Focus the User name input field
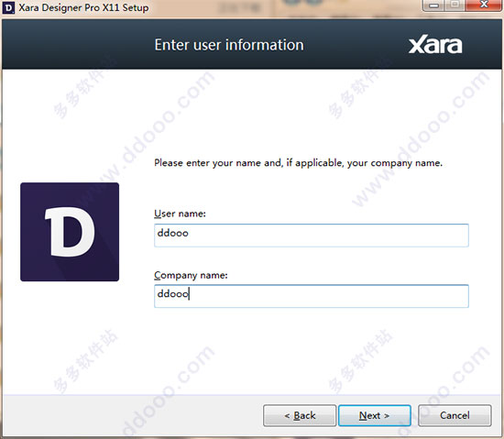The image size is (504, 439). click(312, 236)
